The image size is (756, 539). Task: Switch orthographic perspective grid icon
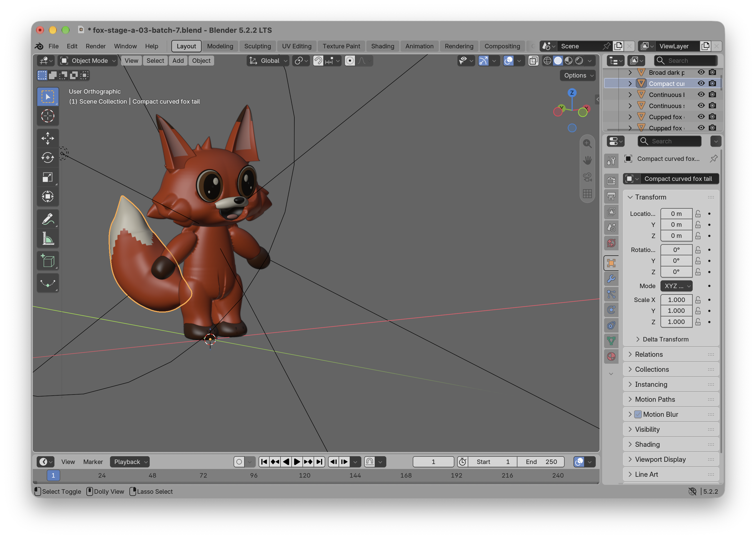pos(587,194)
